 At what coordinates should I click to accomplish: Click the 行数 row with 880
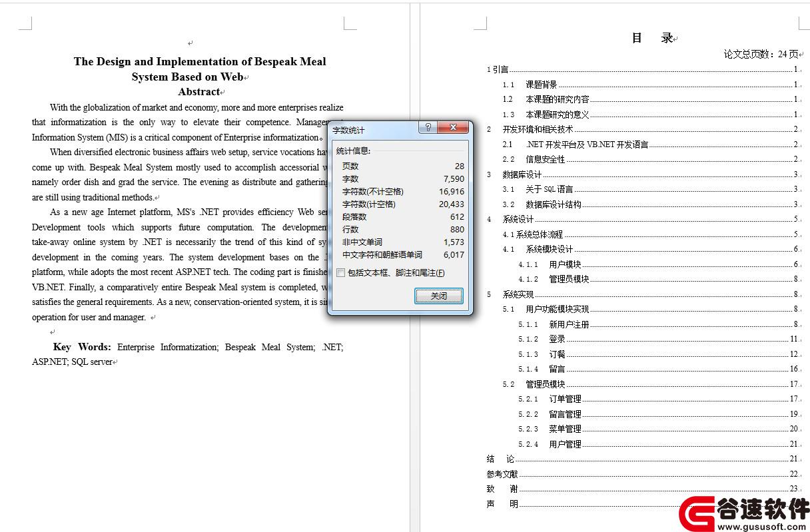(x=403, y=229)
